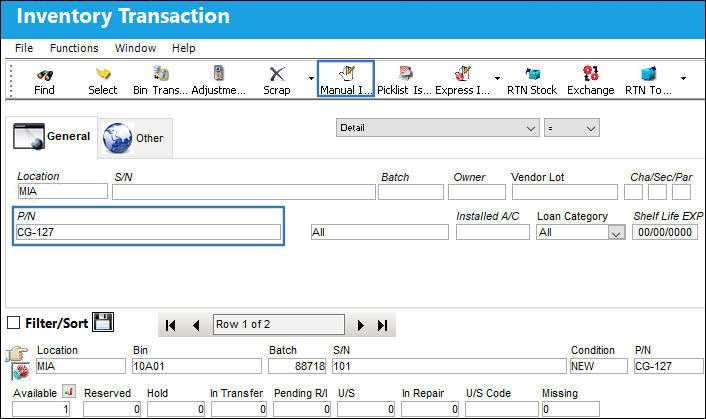Viewport: 706px width, 419px height.
Task: Click the Owner search field
Action: click(x=477, y=192)
